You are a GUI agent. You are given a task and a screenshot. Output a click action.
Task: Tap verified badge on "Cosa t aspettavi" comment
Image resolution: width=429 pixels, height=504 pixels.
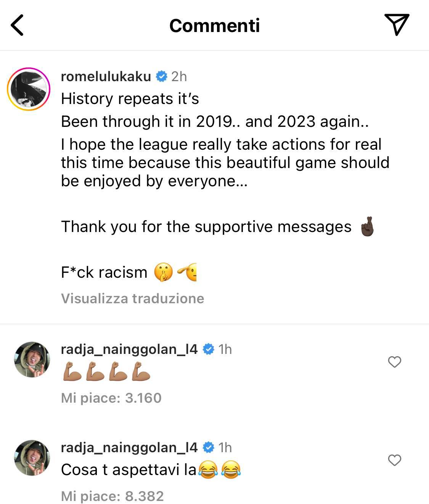(208, 447)
